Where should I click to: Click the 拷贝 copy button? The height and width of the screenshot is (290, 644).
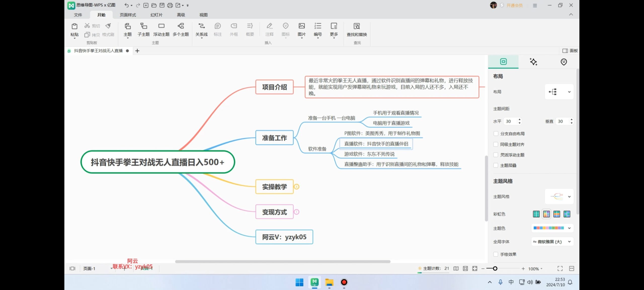(92, 35)
